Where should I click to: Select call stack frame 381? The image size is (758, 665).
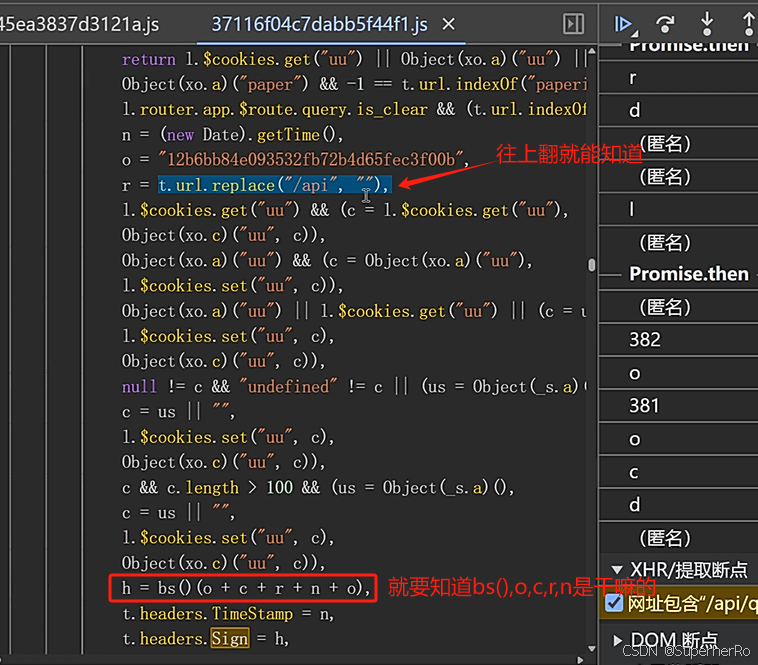point(678,406)
